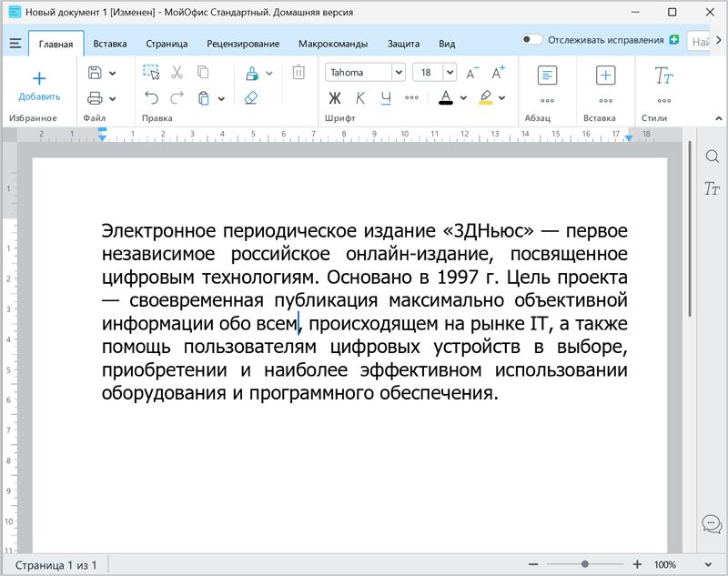728x576 pixels.
Task: Open the Рецензирование tab
Action: pyautogui.click(x=243, y=44)
